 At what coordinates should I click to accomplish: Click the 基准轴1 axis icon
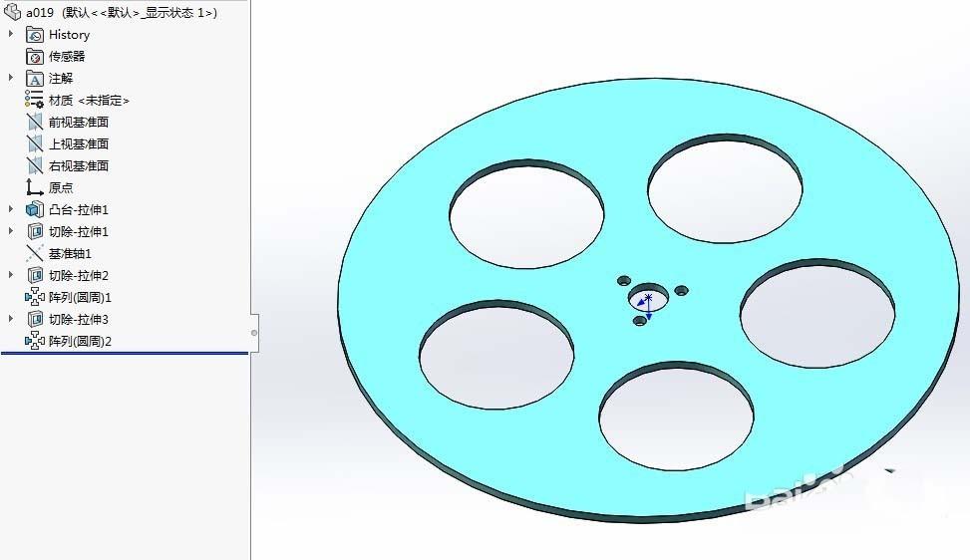pos(35,253)
